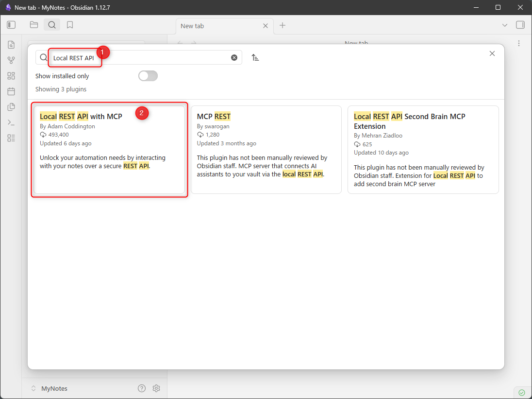Click 'Showing 3 plugins' text
Viewport: 532px width, 399px height.
click(x=61, y=89)
